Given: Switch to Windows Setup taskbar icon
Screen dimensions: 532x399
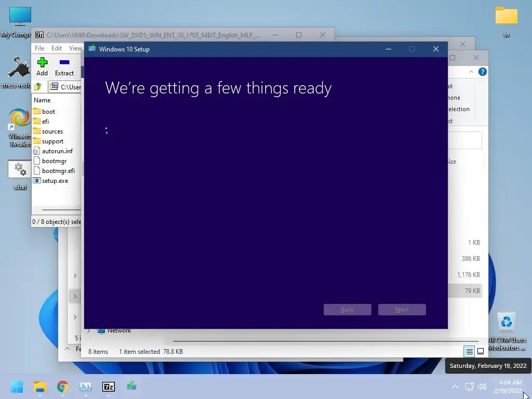Looking at the screenshot, I should pos(131,387).
